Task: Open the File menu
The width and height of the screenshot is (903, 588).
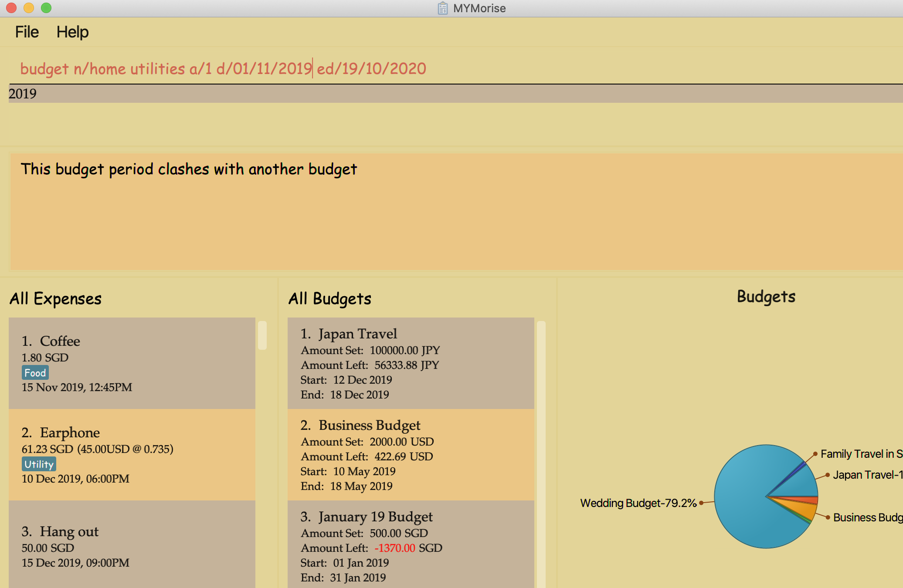Action: [x=27, y=32]
